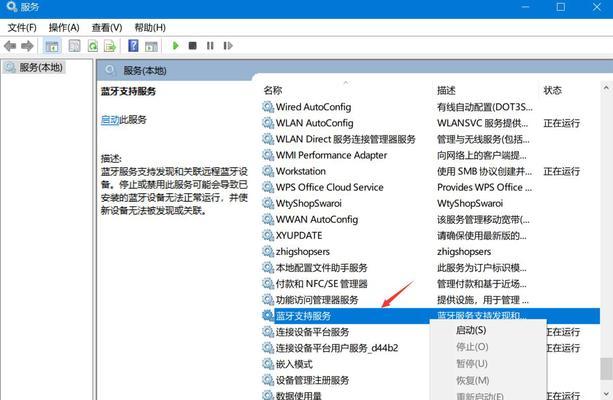Click the Forward arrow toolbar icon

point(27,46)
